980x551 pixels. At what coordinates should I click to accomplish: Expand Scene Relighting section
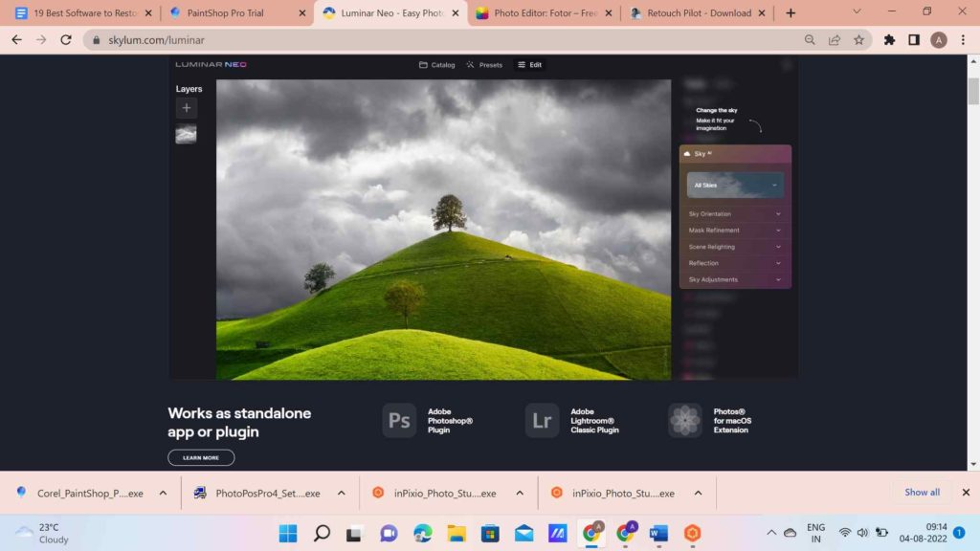735,247
